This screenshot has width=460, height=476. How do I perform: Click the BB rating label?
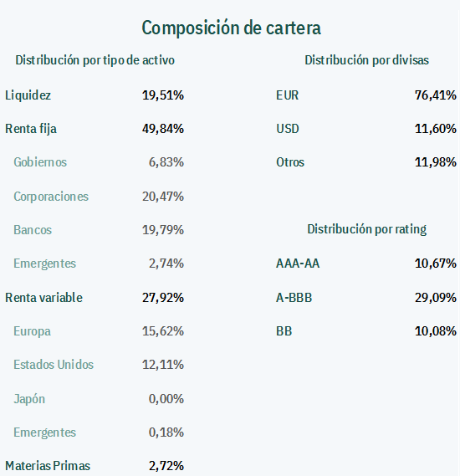tap(284, 331)
